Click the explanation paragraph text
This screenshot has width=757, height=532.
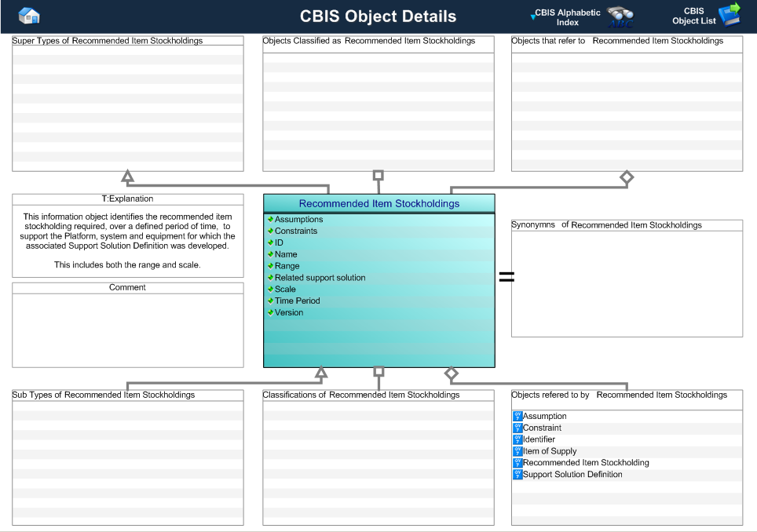tap(127, 240)
